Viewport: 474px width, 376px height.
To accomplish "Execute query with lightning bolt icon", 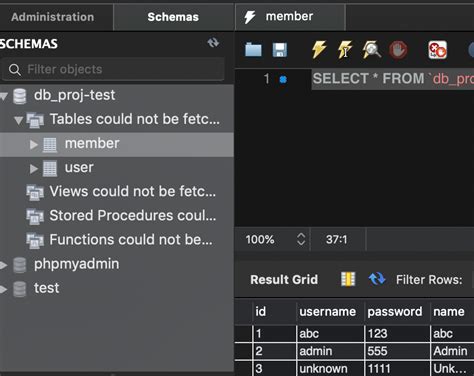I will 319,50.
